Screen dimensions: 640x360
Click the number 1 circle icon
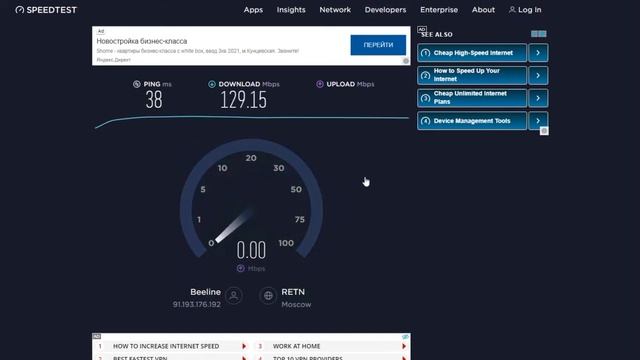[x=425, y=53]
